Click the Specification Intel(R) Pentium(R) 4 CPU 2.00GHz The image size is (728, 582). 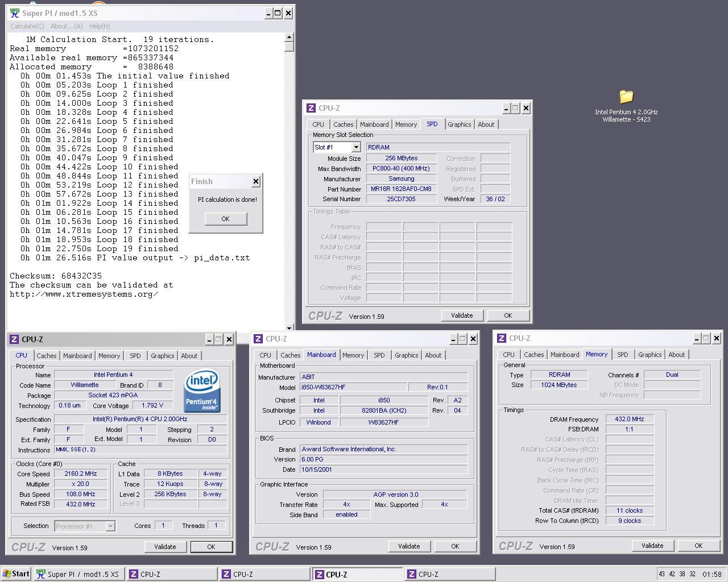[140, 419]
